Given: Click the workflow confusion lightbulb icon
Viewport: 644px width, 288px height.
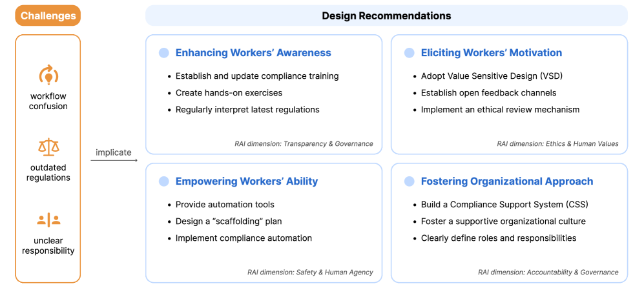Looking at the screenshot, I should [48, 76].
